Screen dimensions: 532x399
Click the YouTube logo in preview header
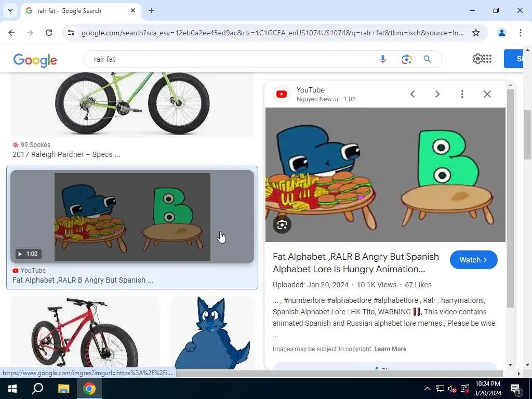coord(282,94)
